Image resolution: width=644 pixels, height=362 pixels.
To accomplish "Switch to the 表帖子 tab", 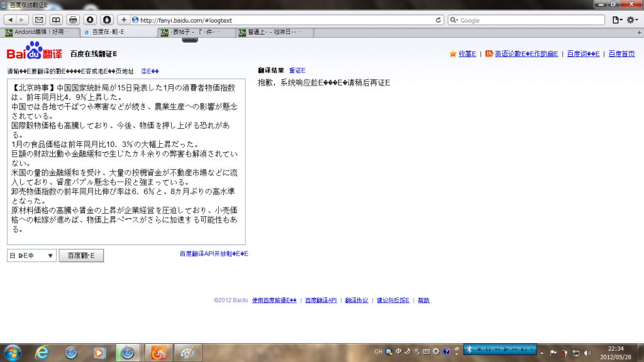I will [x=197, y=32].
